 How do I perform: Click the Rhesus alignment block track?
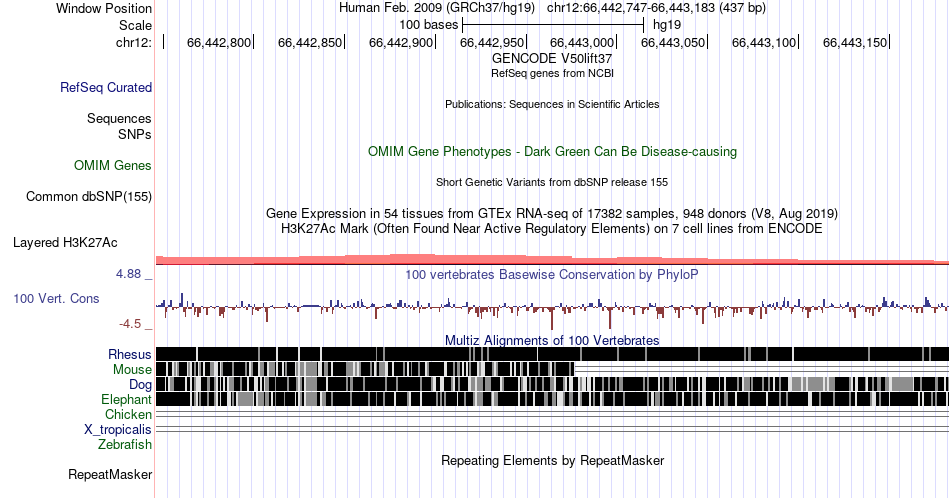pos(552,354)
